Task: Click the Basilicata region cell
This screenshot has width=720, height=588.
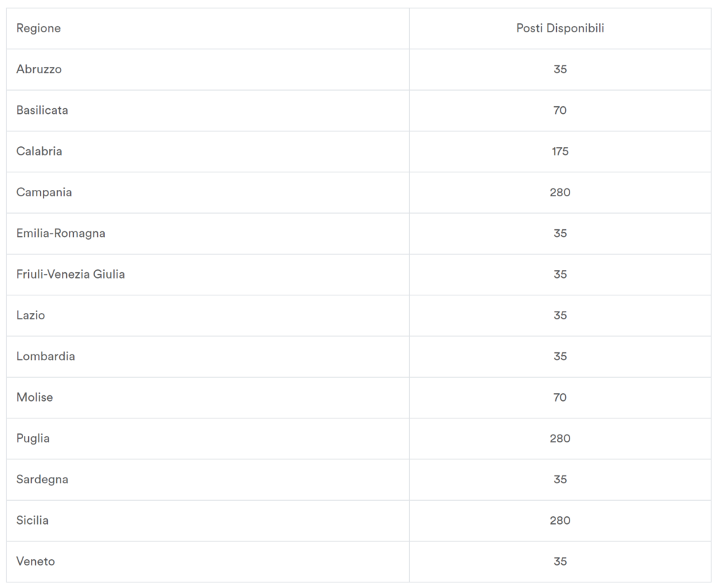Action: (x=42, y=110)
